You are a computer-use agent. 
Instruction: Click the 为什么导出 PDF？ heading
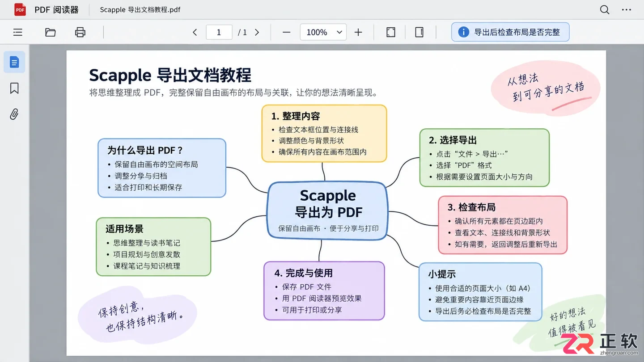(145, 151)
